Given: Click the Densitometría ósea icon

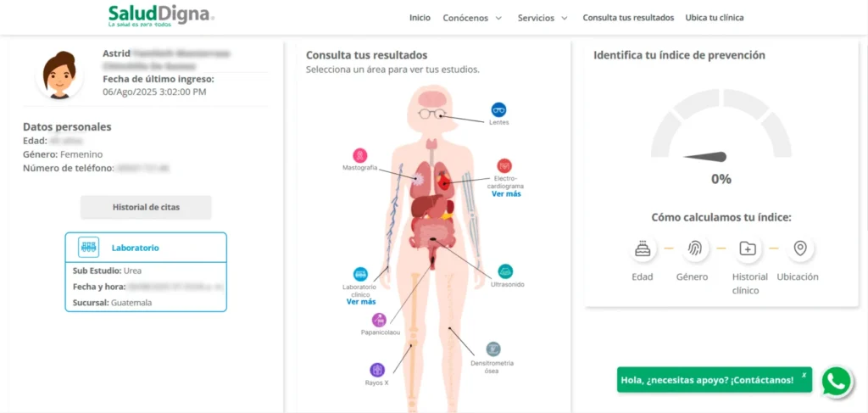Looking at the screenshot, I should [x=492, y=349].
